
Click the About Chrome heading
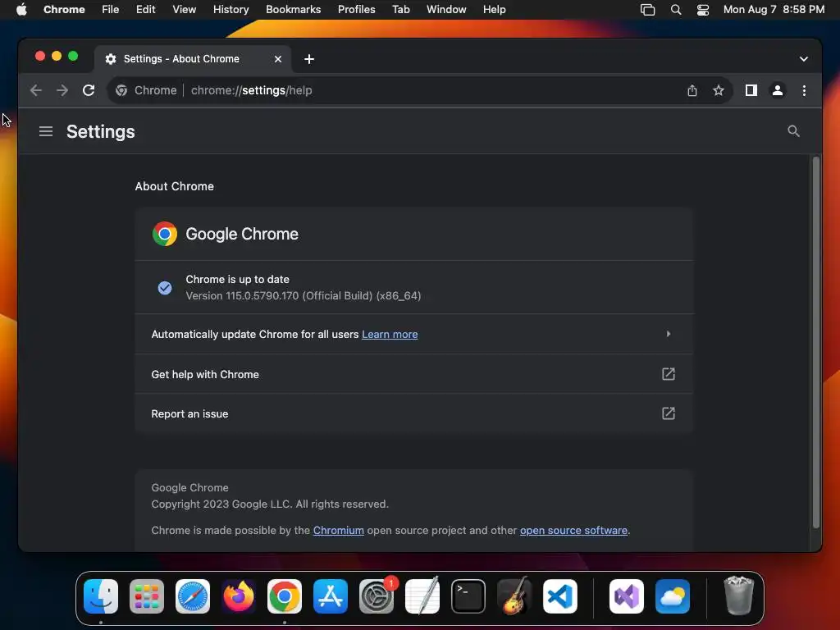pos(174,186)
